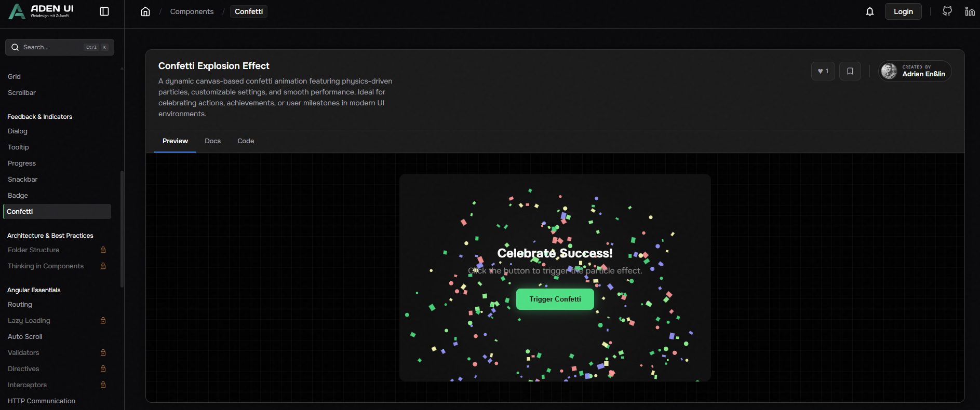
Task: Click lock icon beside Interceptors
Action: click(x=103, y=385)
